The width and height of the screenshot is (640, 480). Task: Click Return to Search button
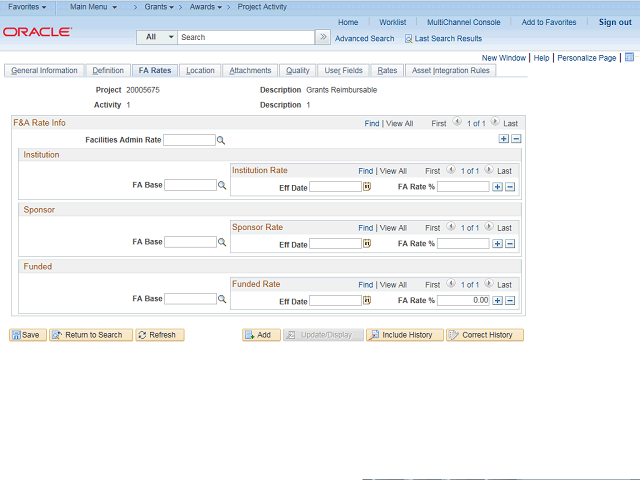click(x=91, y=335)
